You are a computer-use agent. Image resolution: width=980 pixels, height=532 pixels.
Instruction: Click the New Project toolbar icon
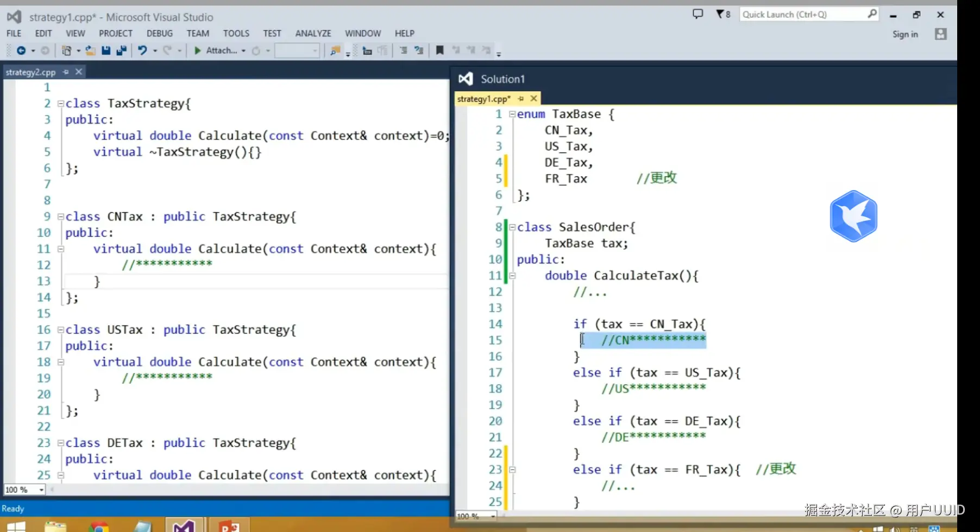pos(66,50)
